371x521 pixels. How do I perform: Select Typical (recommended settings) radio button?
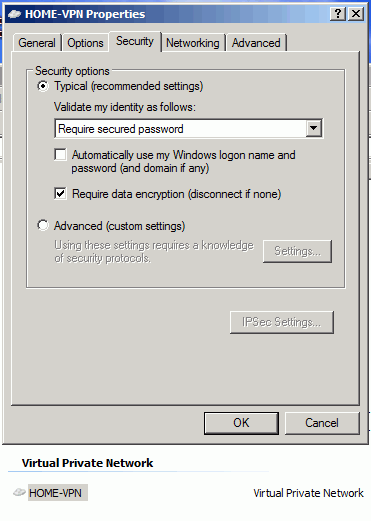[x=43, y=86]
